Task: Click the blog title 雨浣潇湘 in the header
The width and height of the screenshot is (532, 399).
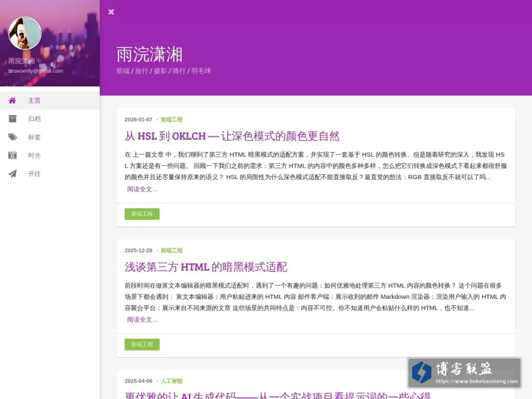Action: (149, 55)
